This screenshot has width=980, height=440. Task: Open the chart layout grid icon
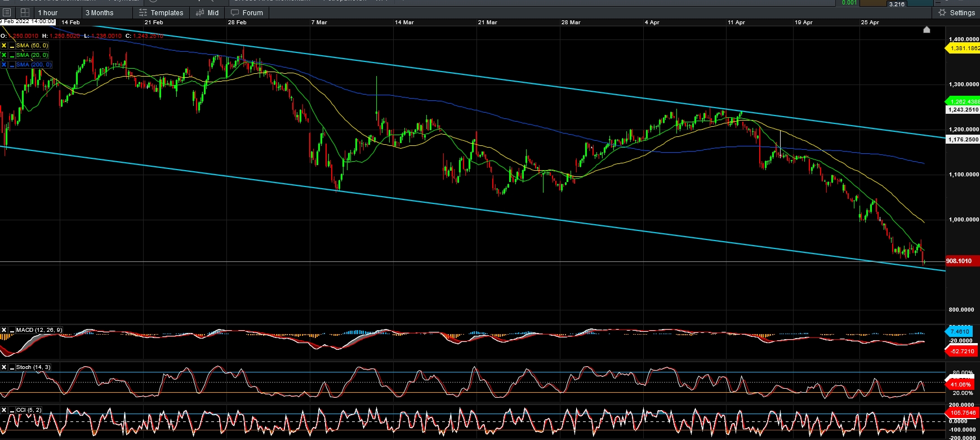click(24, 12)
